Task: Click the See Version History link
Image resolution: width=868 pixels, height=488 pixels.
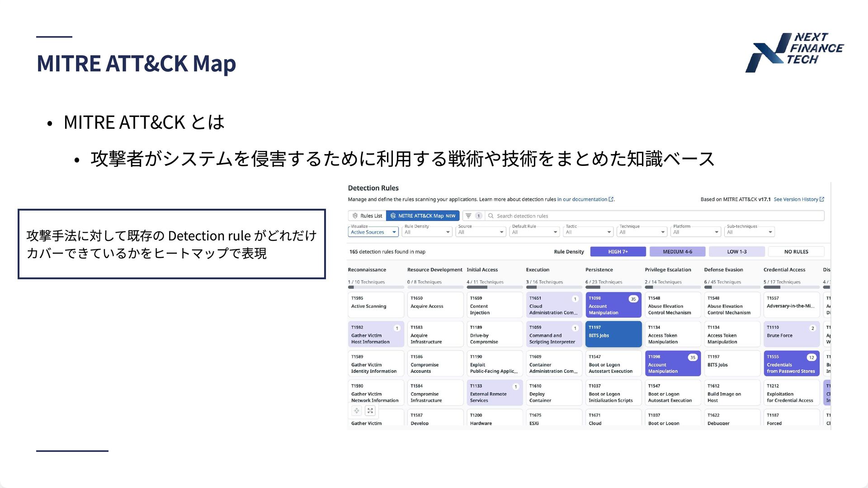Action: (x=796, y=199)
